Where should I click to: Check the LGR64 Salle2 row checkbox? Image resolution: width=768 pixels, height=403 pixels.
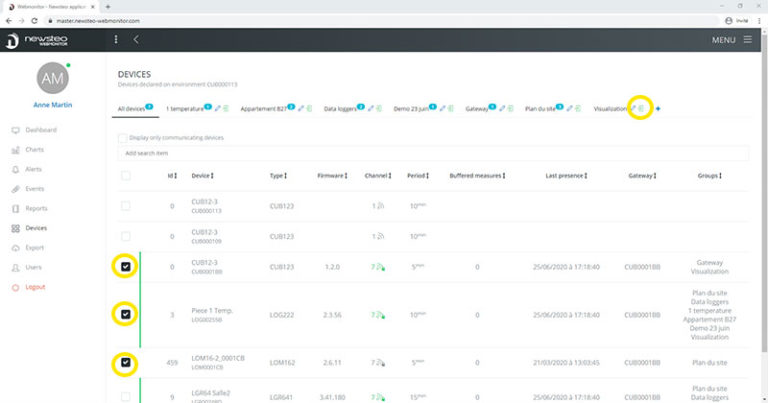click(x=126, y=397)
